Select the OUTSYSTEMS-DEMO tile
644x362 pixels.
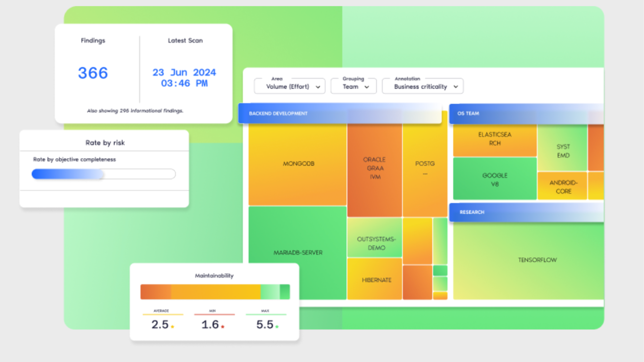coord(375,237)
